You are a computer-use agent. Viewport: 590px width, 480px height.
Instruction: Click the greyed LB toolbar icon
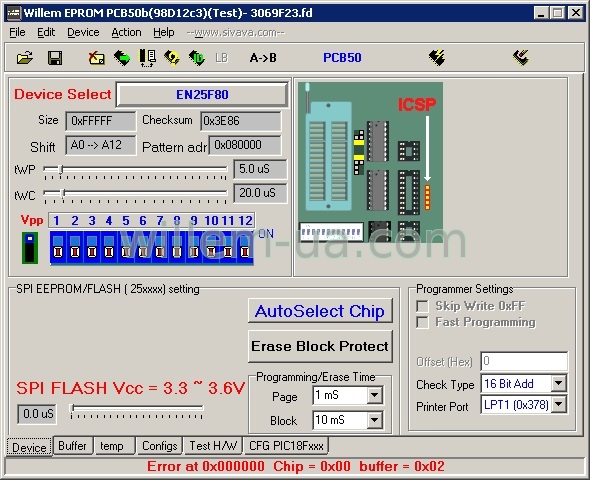[x=222, y=58]
